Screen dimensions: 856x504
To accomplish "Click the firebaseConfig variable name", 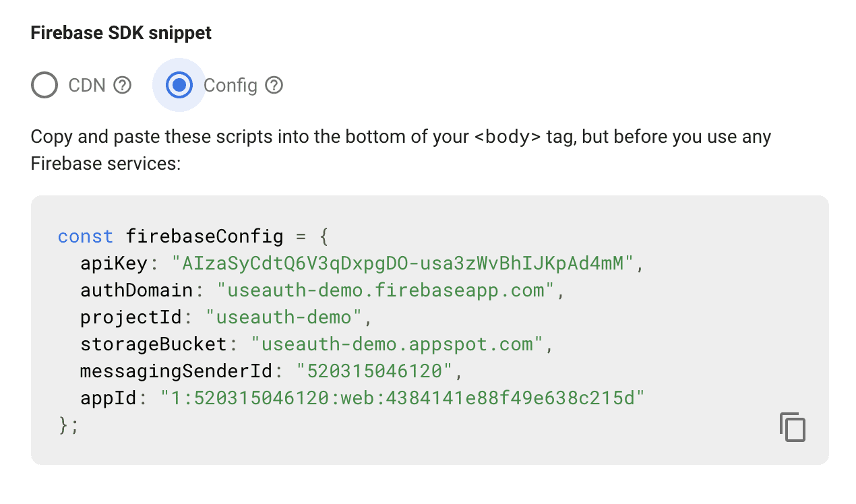I will click(x=204, y=237).
